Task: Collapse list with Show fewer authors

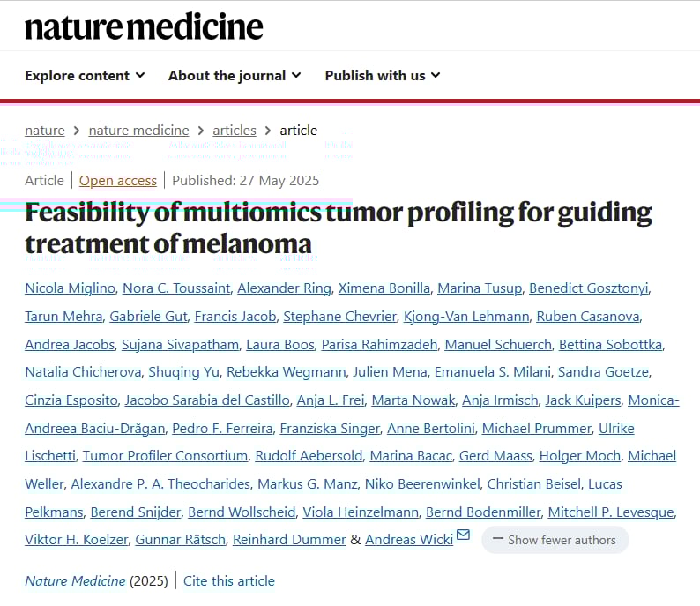Action: [555, 540]
